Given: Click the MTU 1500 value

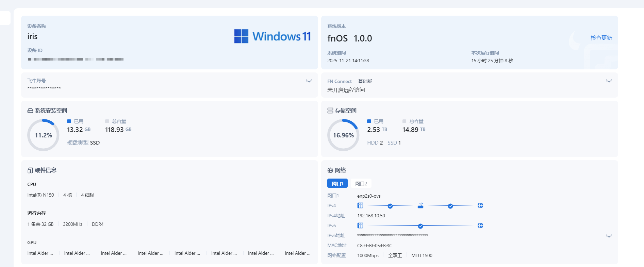Looking at the screenshot, I should pyautogui.click(x=422, y=255).
